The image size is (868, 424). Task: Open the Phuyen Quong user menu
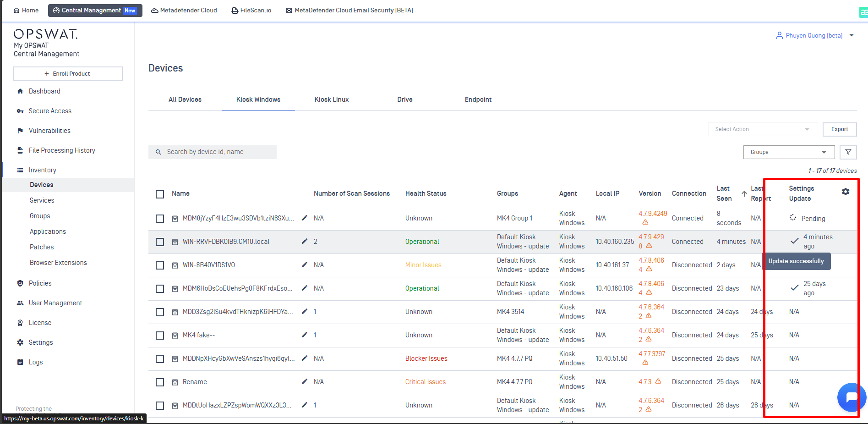(815, 36)
